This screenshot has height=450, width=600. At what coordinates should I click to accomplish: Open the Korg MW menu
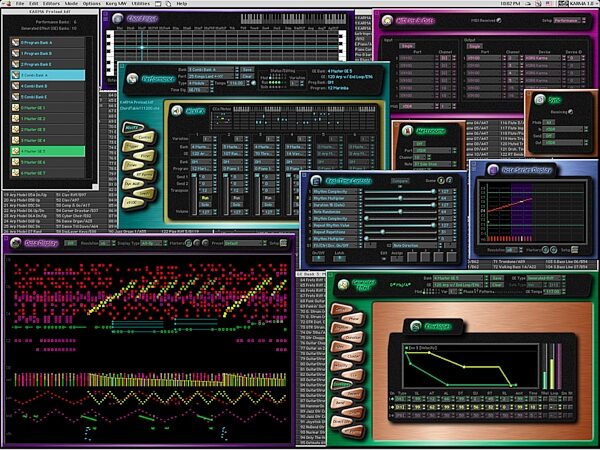(116, 3)
